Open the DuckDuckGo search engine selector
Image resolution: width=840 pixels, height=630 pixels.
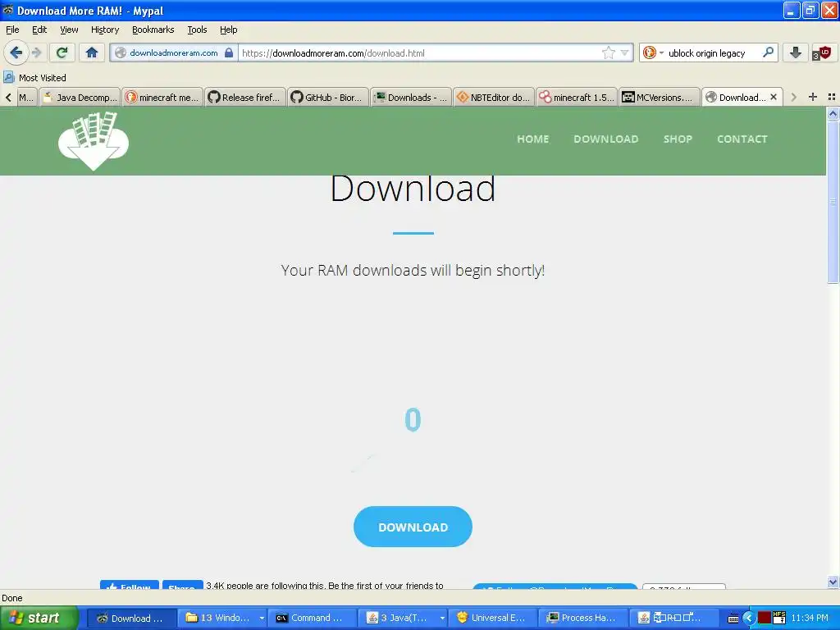pyautogui.click(x=652, y=52)
